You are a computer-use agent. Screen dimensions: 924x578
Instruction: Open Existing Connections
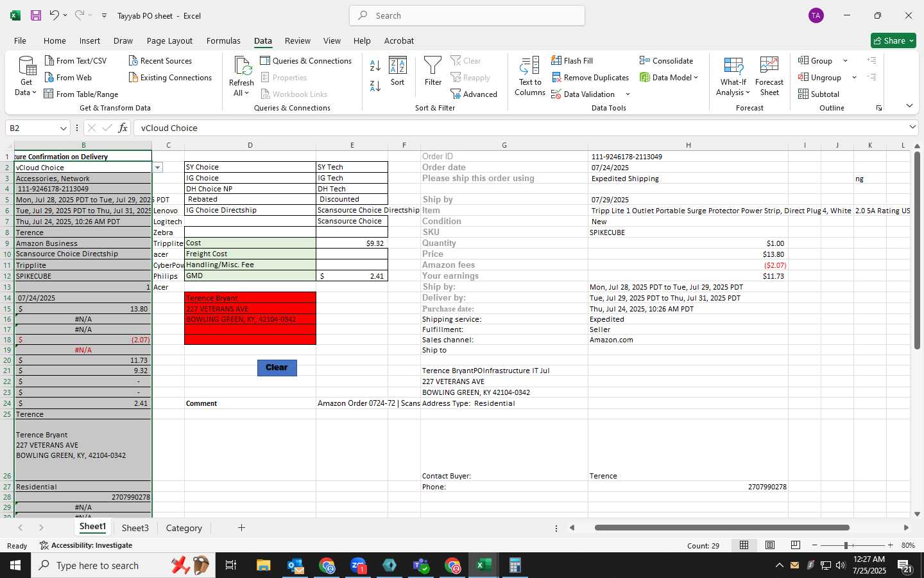point(170,77)
